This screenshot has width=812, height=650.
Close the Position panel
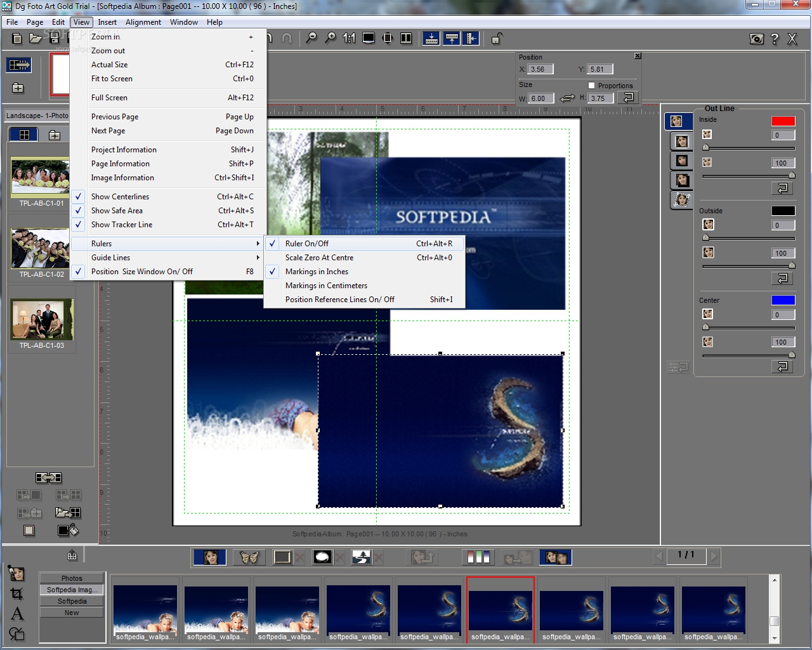pyautogui.click(x=638, y=56)
